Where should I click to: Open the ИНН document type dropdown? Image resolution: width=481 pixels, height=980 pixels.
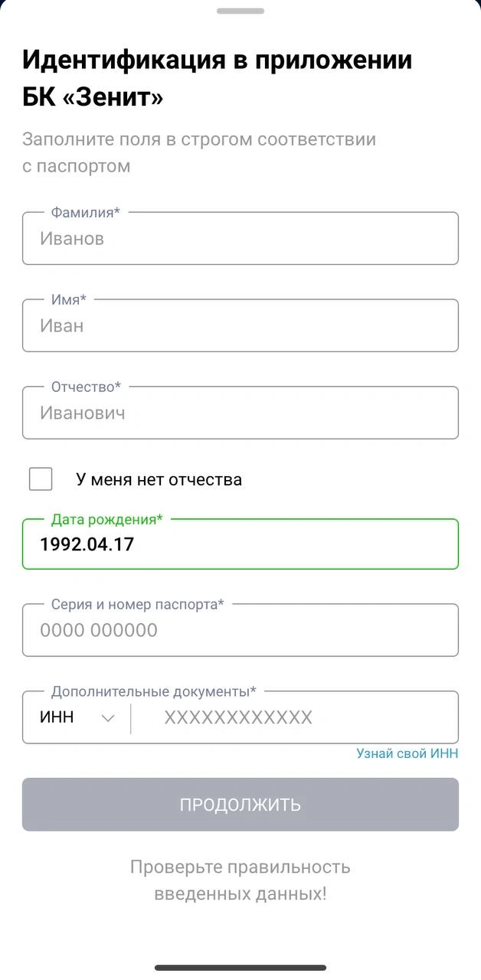pyautogui.click(x=74, y=717)
